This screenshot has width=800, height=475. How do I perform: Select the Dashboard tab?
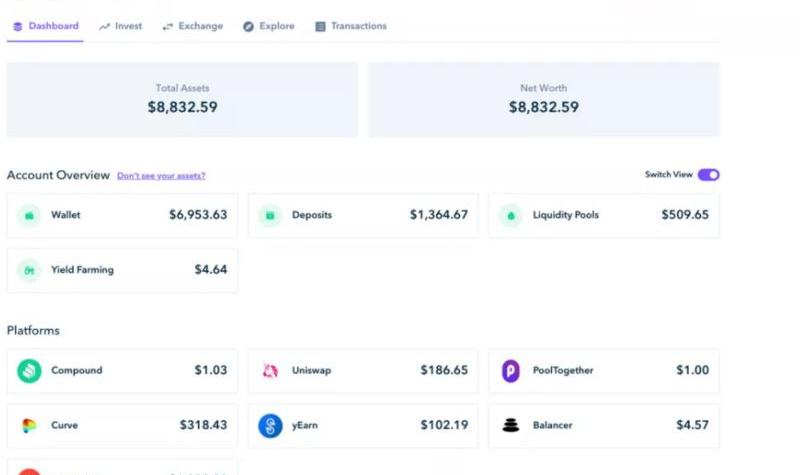46,26
